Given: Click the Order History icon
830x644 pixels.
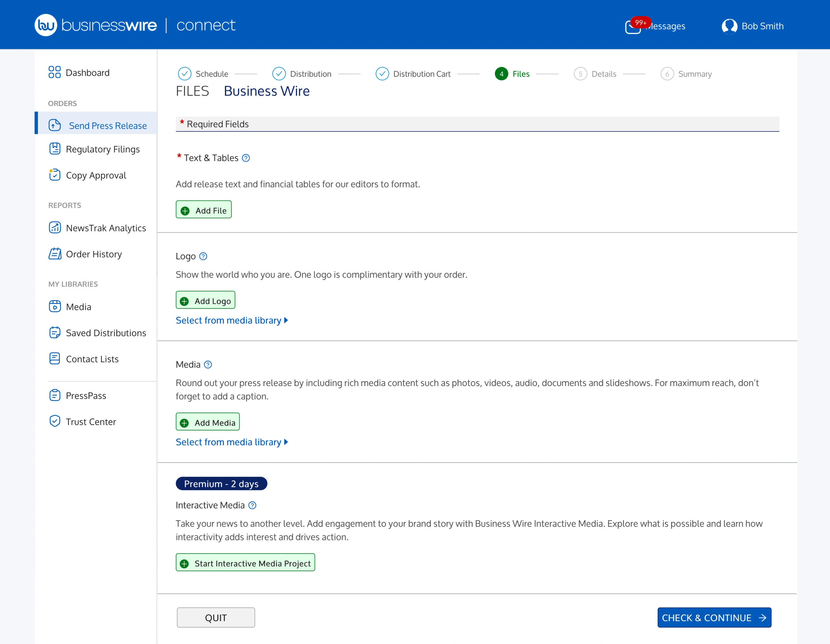Looking at the screenshot, I should tap(55, 253).
